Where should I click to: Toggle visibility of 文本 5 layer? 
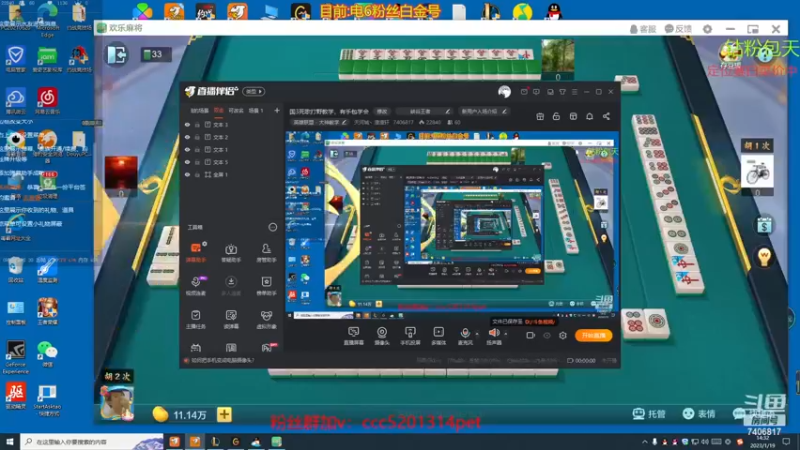(187, 162)
